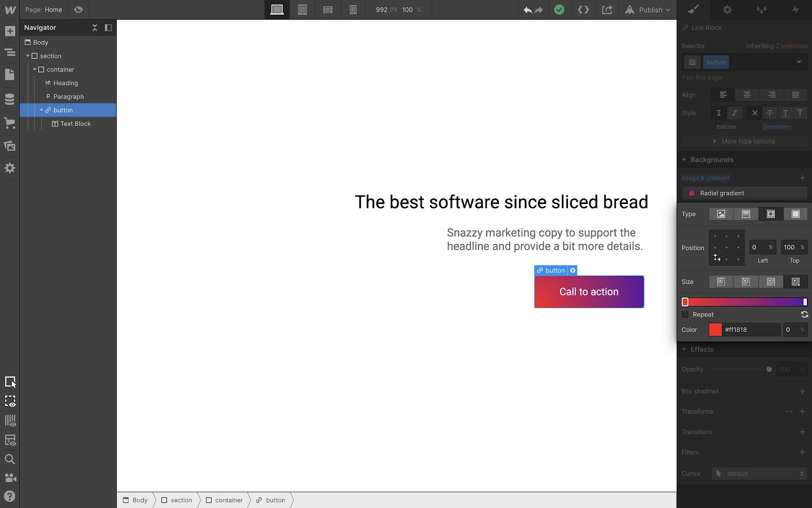Open the Ecommerce cart panel
This screenshot has width=812, height=508.
pyautogui.click(x=10, y=123)
